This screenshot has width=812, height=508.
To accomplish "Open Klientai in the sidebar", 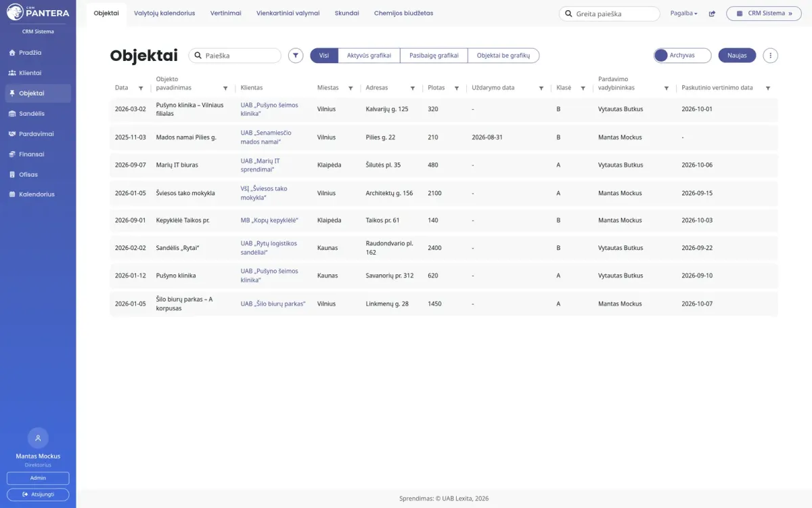I will click(38, 73).
